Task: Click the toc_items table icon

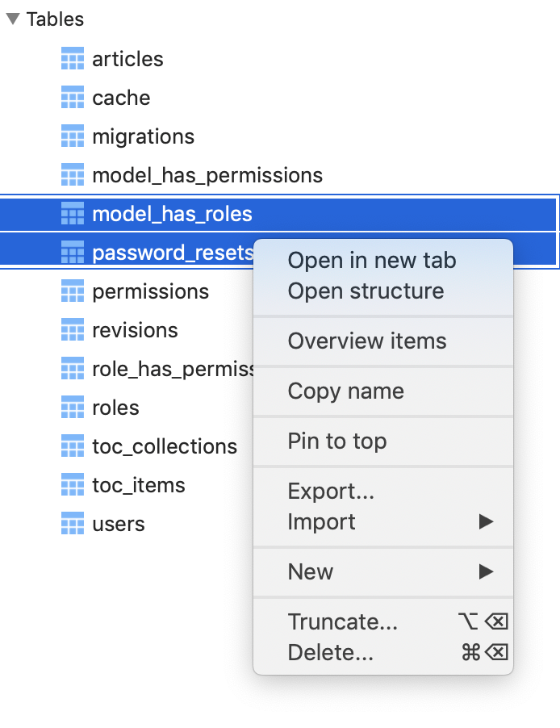Action: point(70,484)
